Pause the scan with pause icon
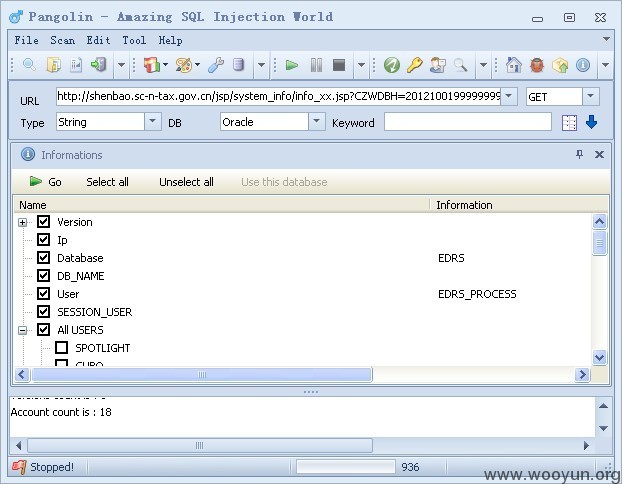This screenshot has width=622, height=484. (x=316, y=65)
